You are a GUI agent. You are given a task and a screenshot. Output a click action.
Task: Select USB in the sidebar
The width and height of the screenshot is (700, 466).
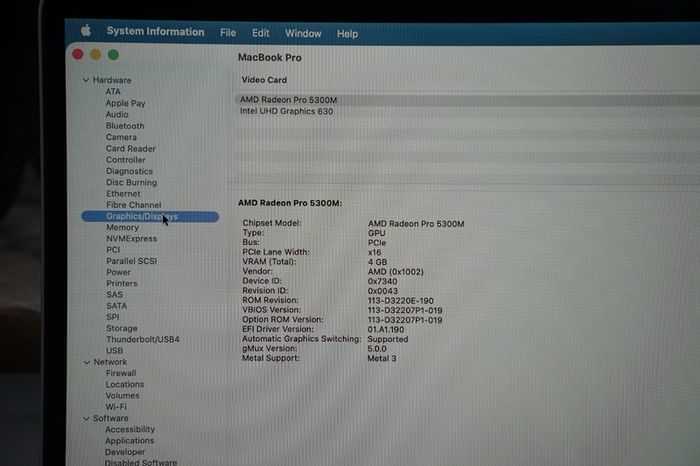pos(114,351)
